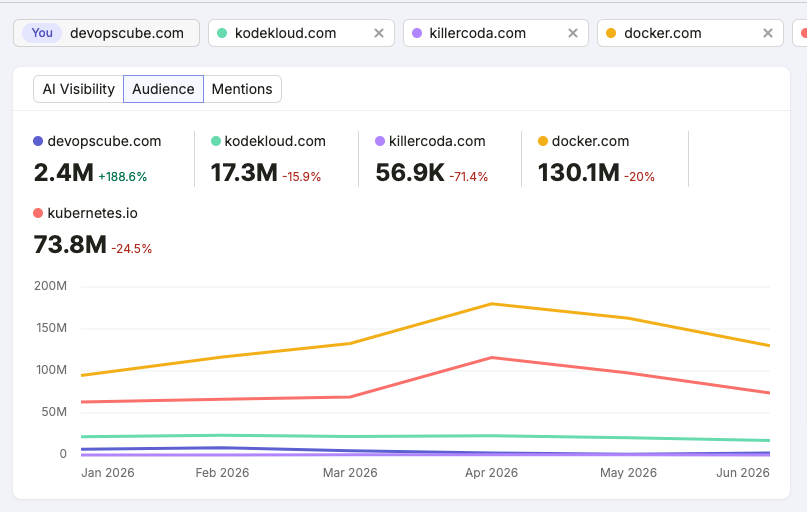Click the Apr 2026 axis label
The height and width of the screenshot is (512, 807).
(x=492, y=472)
